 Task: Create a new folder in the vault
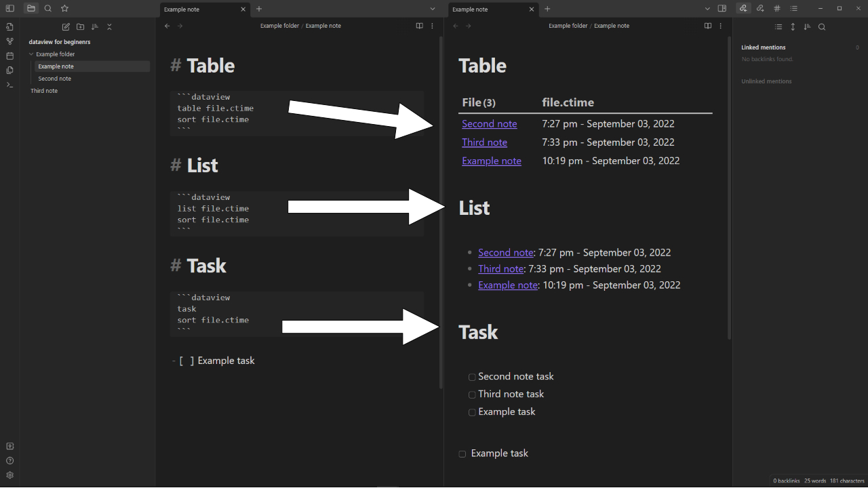[80, 26]
